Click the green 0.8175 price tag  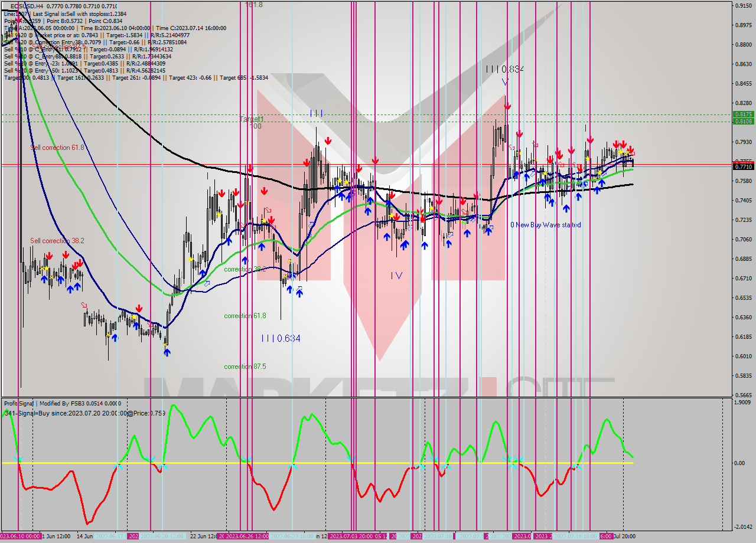[742, 114]
